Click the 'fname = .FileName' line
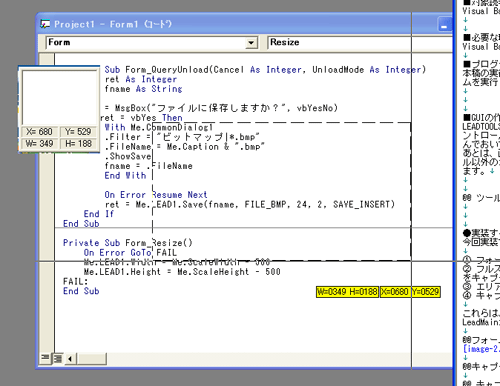500x386 pixels. (x=148, y=166)
